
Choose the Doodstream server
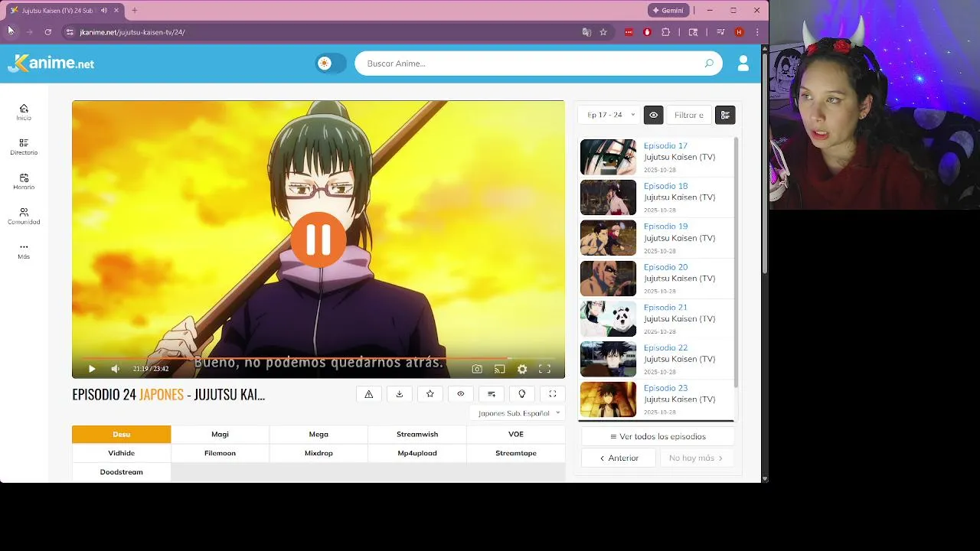[x=122, y=472]
